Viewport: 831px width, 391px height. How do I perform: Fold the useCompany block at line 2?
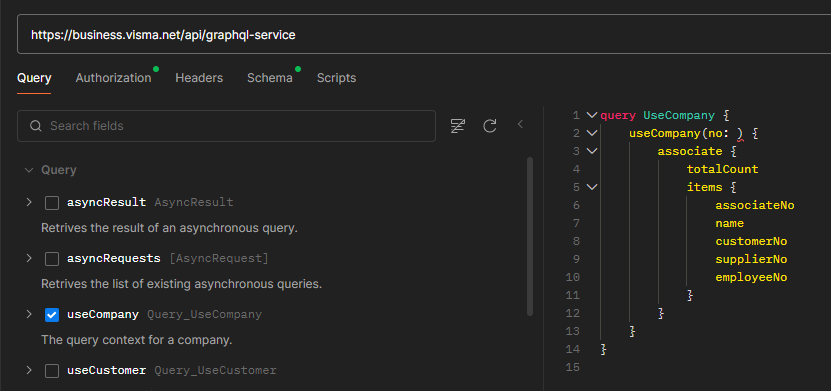[592, 133]
